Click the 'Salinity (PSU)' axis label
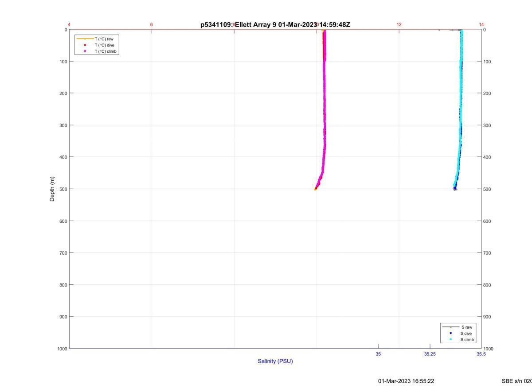Image resolution: width=532 pixels, height=392 pixels. (275, 361)
